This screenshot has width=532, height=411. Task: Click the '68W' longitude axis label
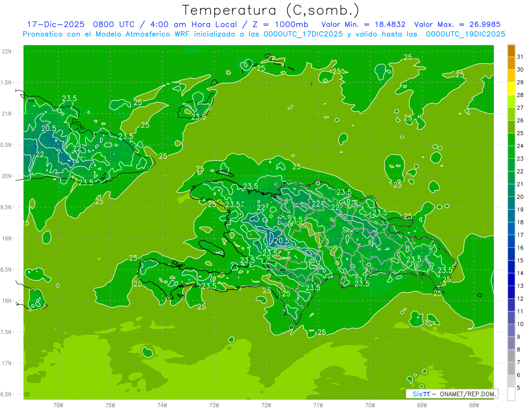(473, 405)
